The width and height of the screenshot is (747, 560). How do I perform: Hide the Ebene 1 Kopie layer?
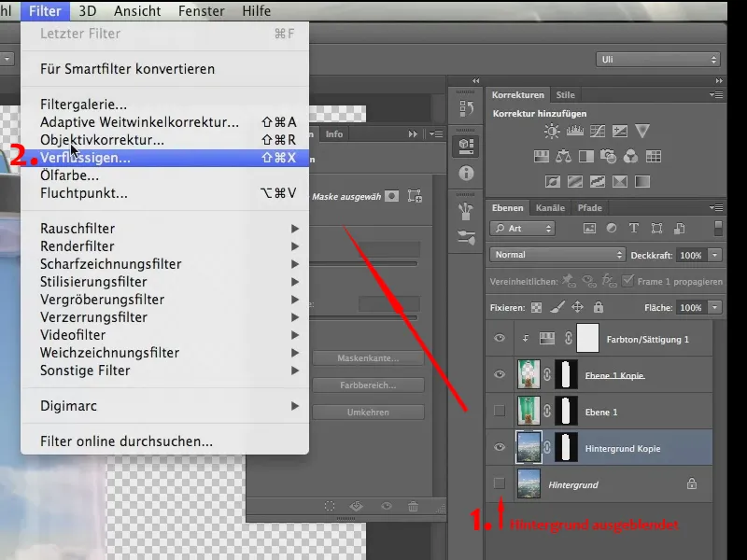(500, 374)
